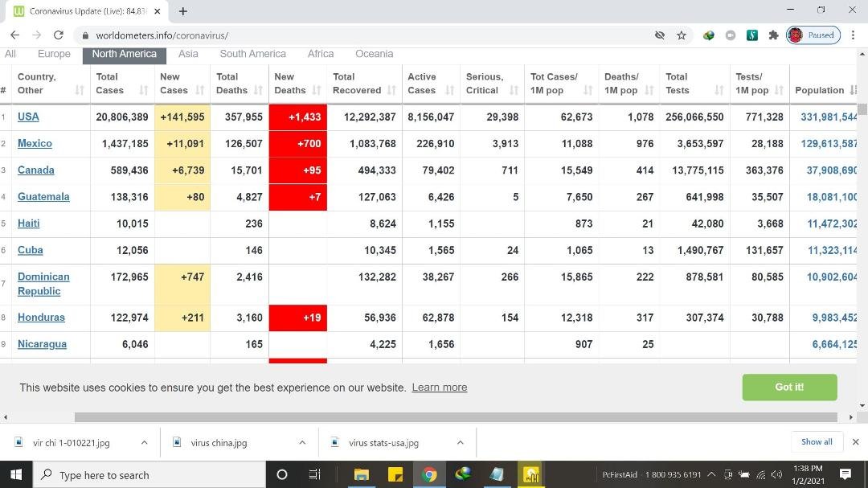Expand options for virus china.jpg download
The image size is (868, 488).
302,443
